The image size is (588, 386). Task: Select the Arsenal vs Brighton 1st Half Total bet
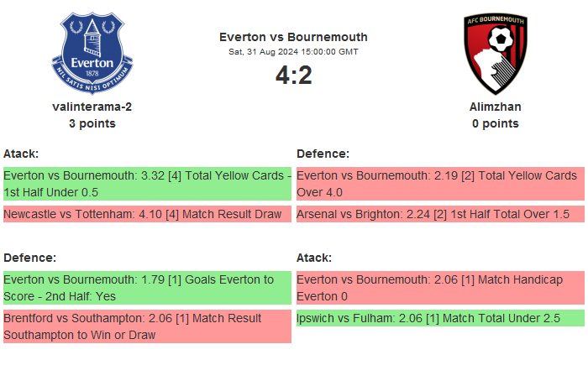point(440,214)
